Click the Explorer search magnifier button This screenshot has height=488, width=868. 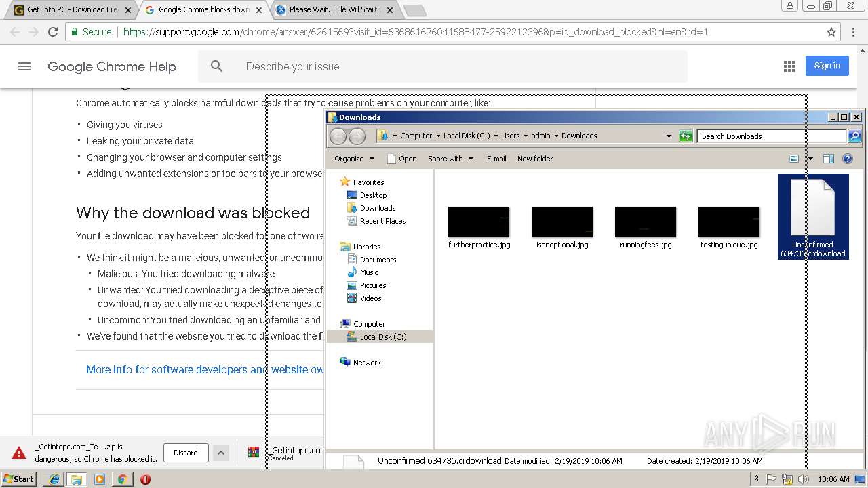tap(854, 136)
